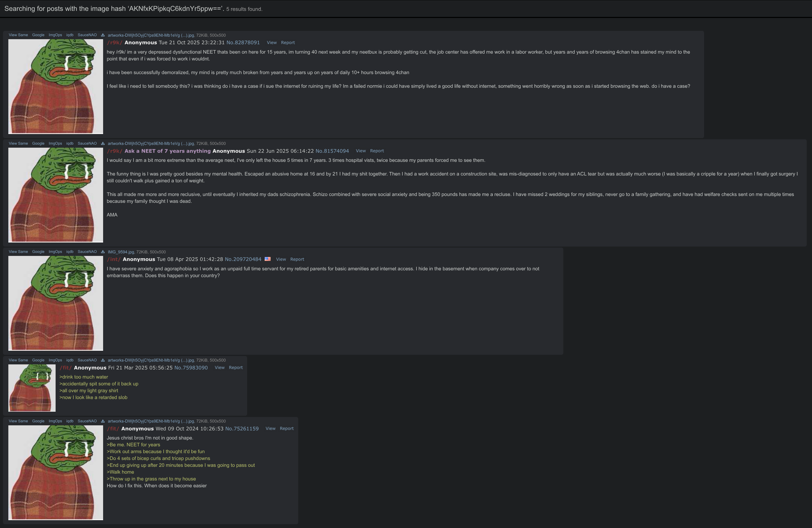The width and height of the screenshot is (812, 528).
Task: Open IMG_9594.jpg filename link
Action: tap(121, 252)
